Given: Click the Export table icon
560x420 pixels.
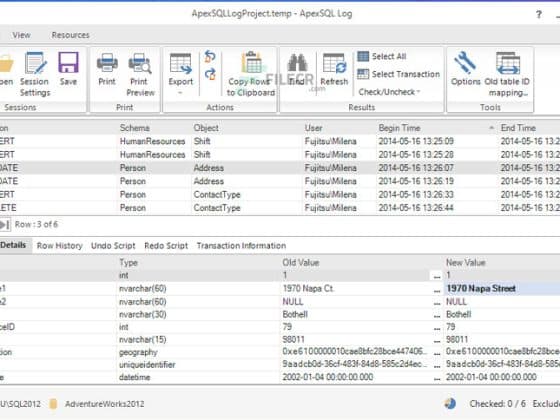Looking at the screenshot, I should 180,64.
